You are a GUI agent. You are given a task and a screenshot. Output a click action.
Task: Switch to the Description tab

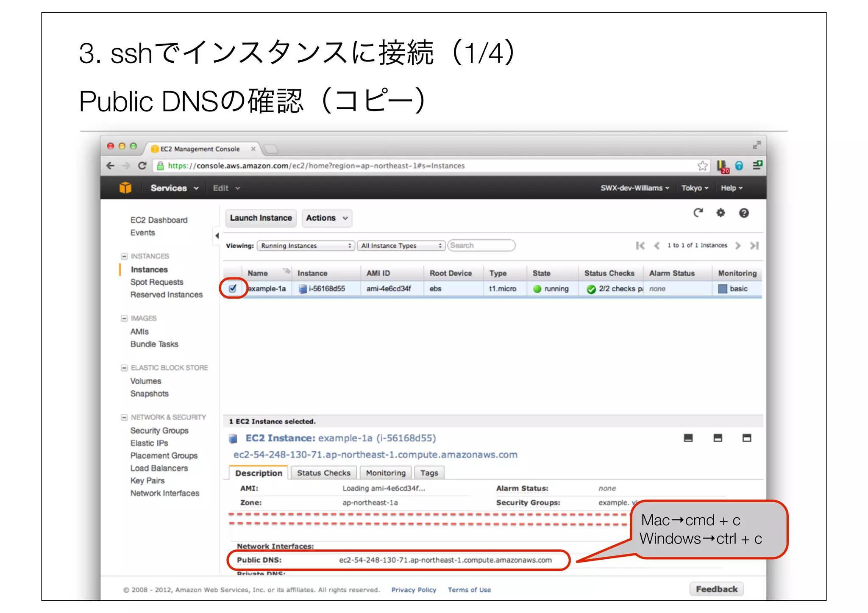point(259,473)
